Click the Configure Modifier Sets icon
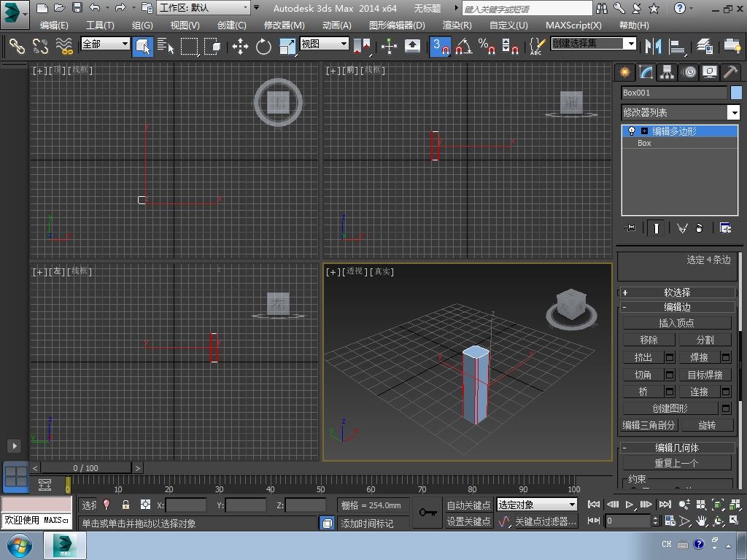Image resolution: width=747 pixels, height=560 pixels. tap(725, 228)
